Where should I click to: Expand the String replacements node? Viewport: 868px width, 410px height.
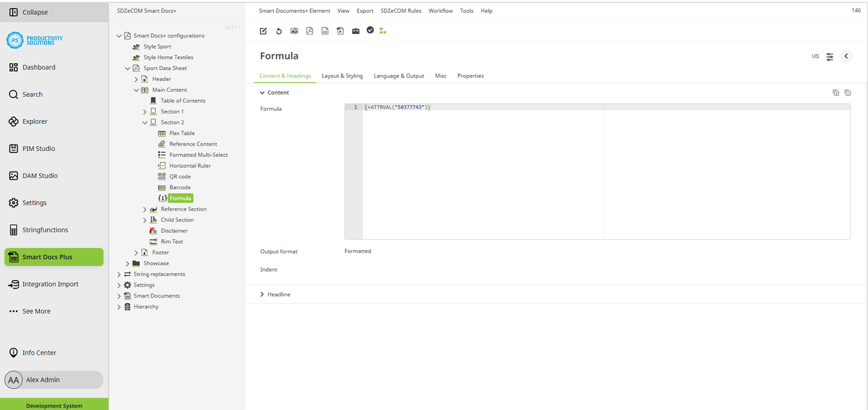click(x=119, y=274)
